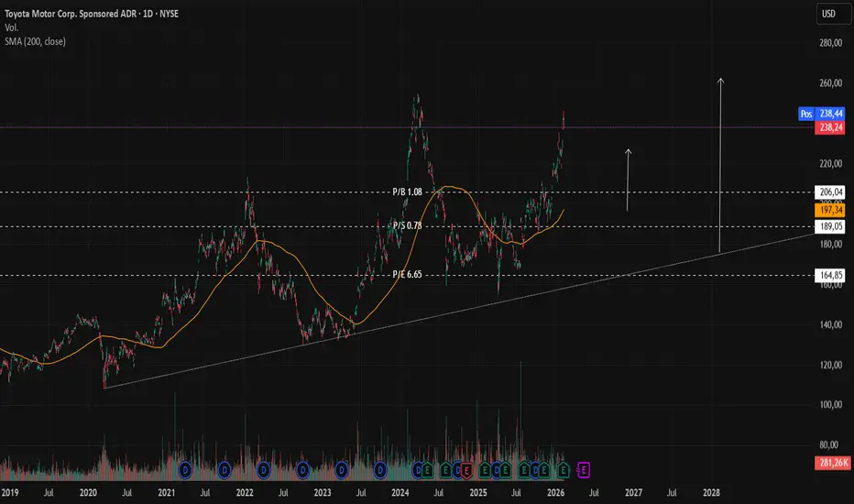
Task: Click the red negative earnings marker
Action: 466,470
